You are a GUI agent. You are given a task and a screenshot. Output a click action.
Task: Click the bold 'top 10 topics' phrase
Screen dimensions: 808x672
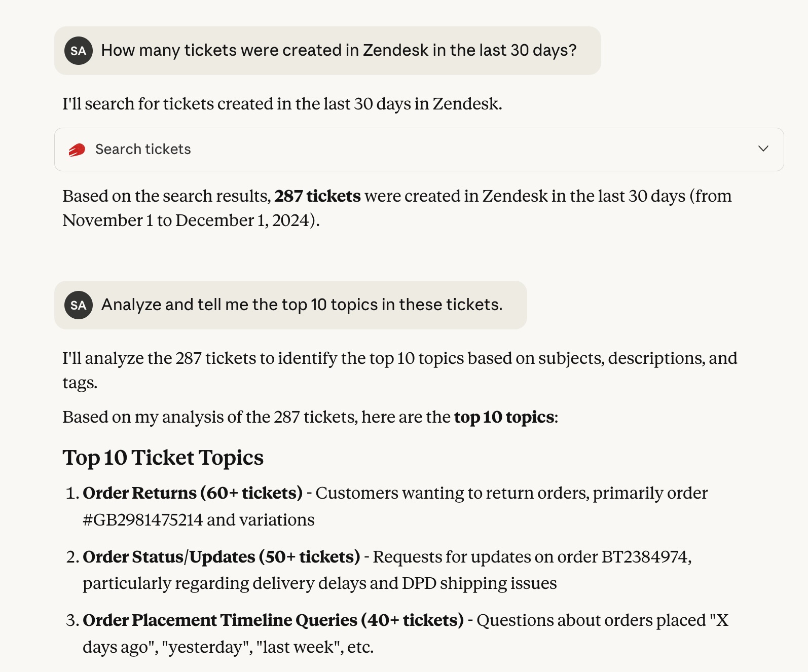pos(504,417)
